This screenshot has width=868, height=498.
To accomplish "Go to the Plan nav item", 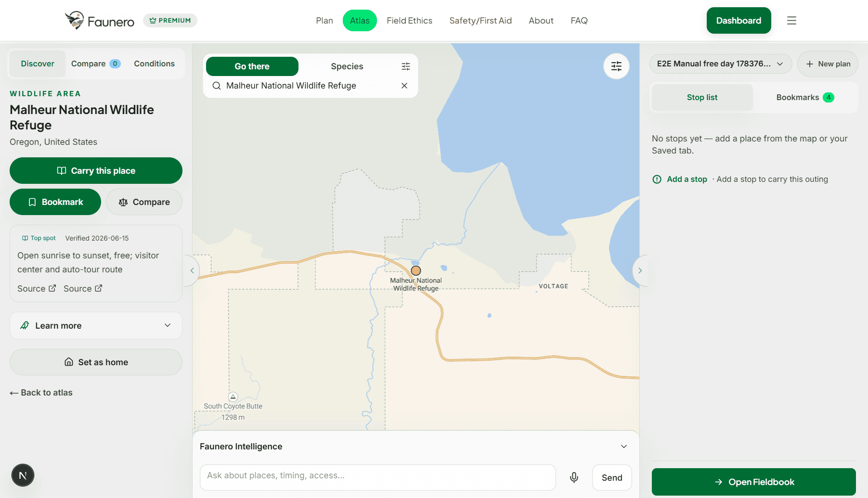I will [x=324, y=21].
